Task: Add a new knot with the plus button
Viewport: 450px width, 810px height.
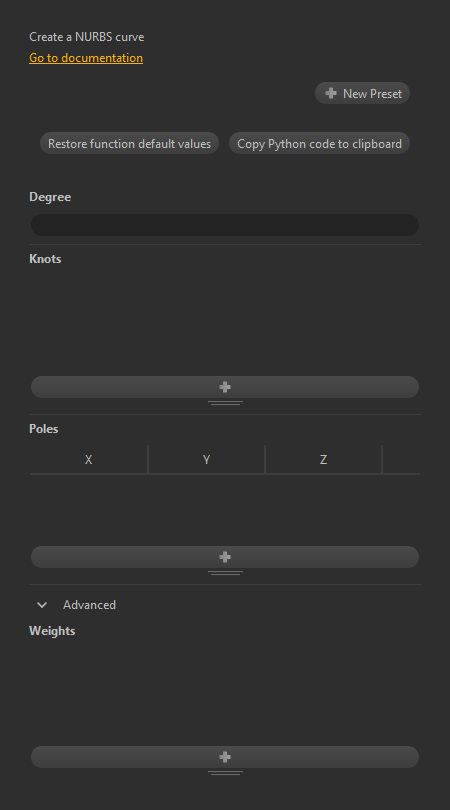Action: click(225, 387)
